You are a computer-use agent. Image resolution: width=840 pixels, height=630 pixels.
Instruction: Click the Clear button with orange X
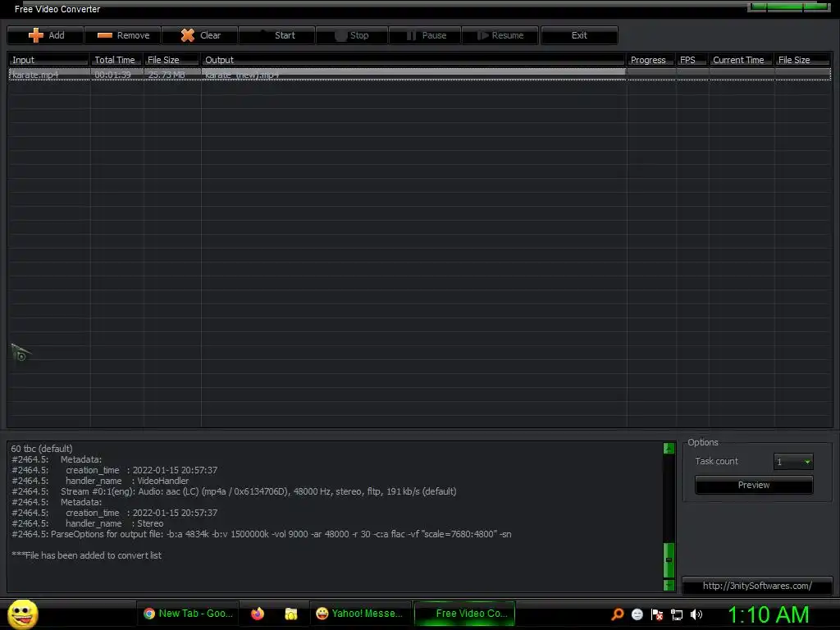tap(200, 35)
